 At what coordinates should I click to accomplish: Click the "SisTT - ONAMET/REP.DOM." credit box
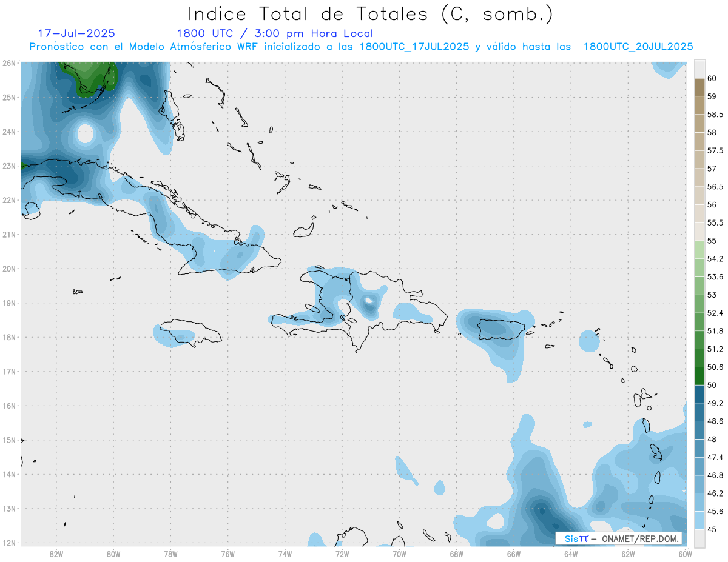(619, 538)
